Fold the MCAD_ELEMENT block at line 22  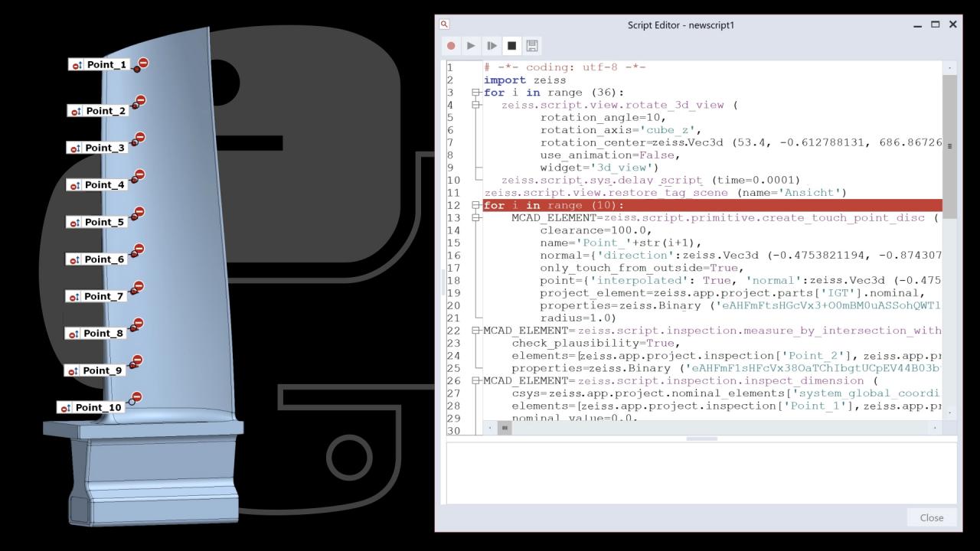pos(477,330)
